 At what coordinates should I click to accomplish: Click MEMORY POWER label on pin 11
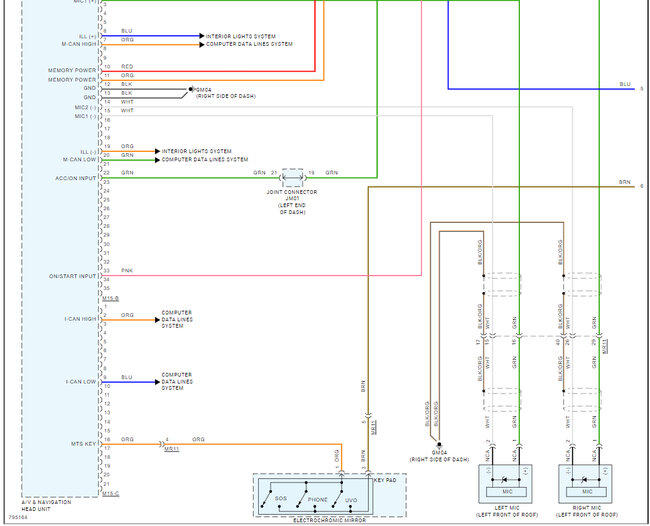coord(72,80)
